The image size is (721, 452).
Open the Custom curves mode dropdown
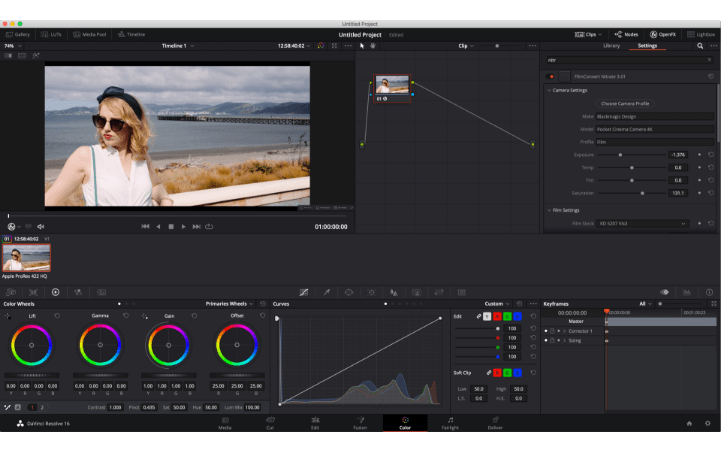[497, 304]
